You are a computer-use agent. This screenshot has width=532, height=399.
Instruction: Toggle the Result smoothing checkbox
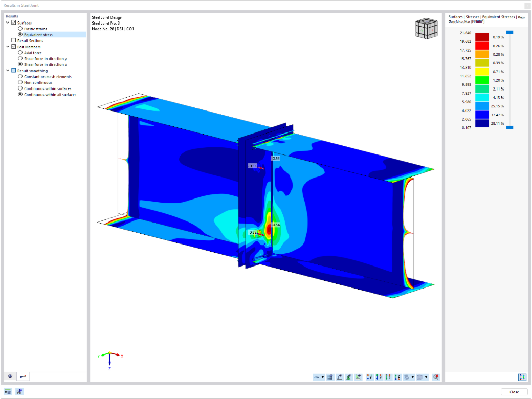[x=14, y=71]
